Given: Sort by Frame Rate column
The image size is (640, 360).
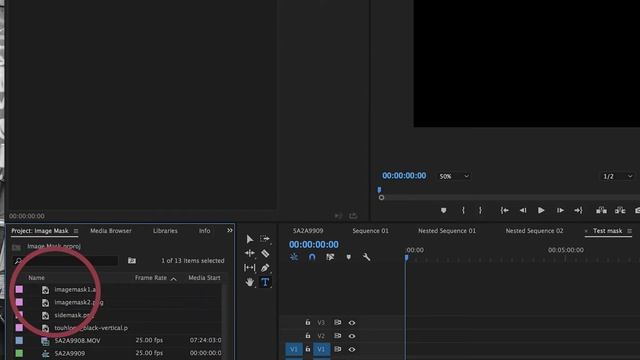Looking at the screenshot, I should click(x=151, y=278).
